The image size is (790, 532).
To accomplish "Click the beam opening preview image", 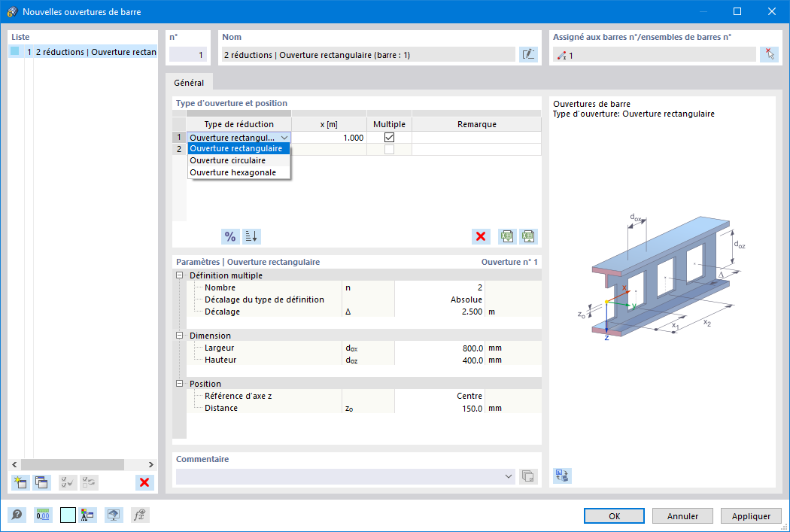I will pyautogui.click(x=661, y=278).
